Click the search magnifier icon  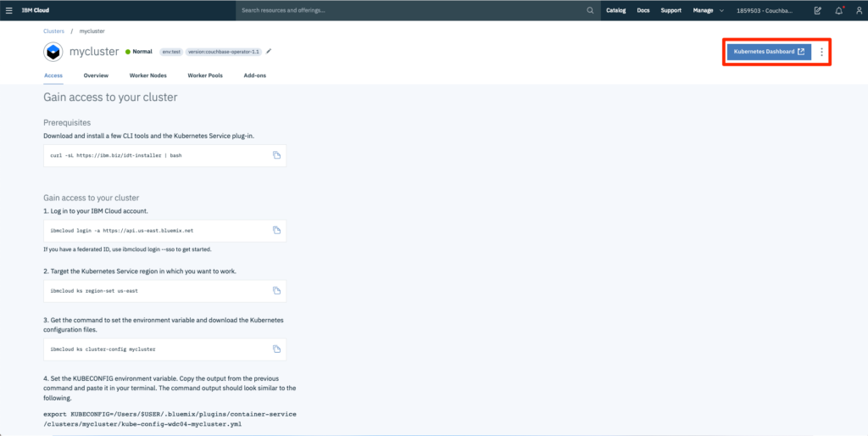click(x=591, y=10)
